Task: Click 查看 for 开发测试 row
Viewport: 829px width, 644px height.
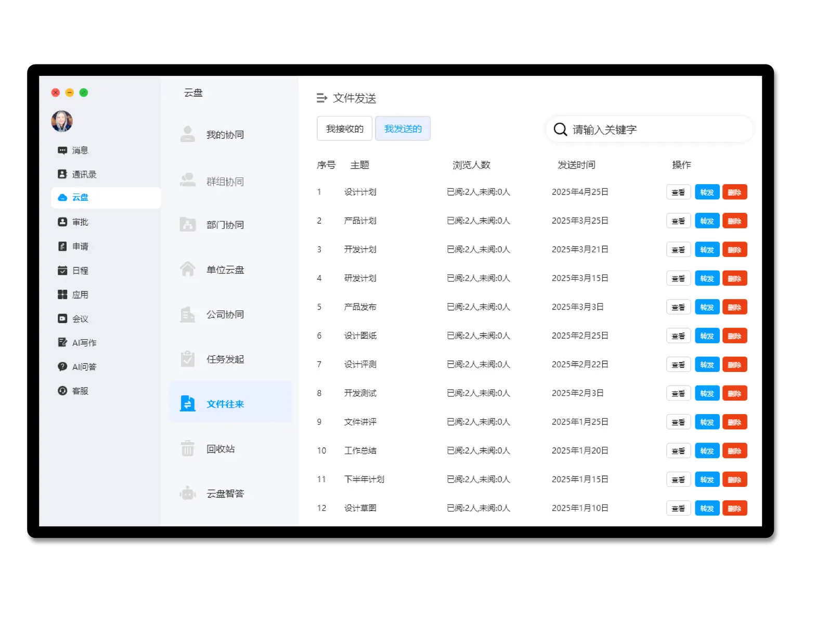Action: (x=678, y=393)
